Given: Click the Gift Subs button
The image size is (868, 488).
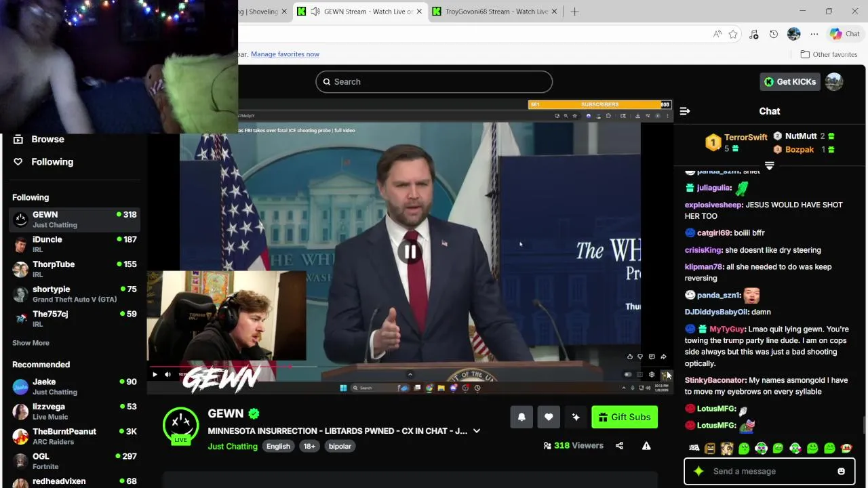Looking at the screenshot, I should [624, 417].
